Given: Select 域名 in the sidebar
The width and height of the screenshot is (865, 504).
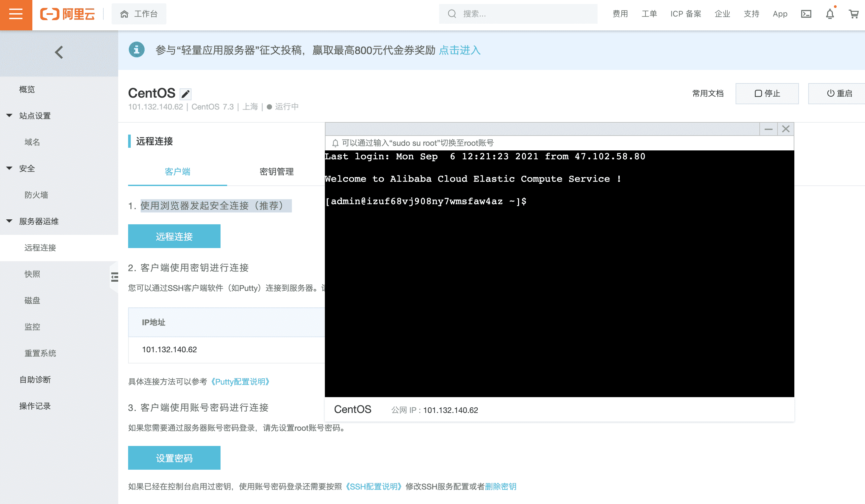Looking at the screenshot, I should point(32,142).
